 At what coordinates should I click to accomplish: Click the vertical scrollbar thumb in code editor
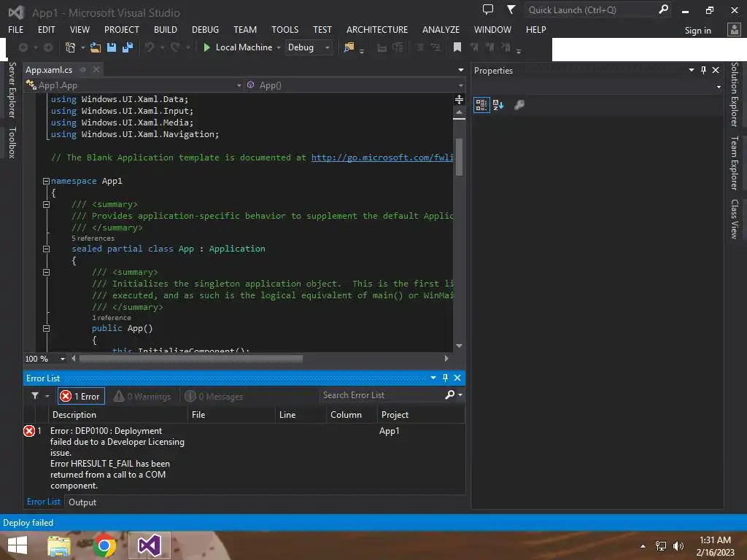click(x=459, y=157)
